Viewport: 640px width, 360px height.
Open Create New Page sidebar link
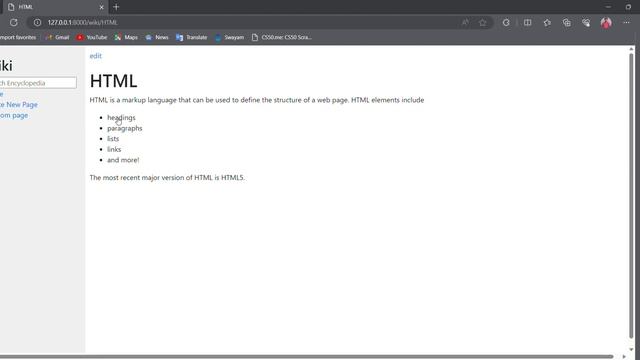[19, 104]
